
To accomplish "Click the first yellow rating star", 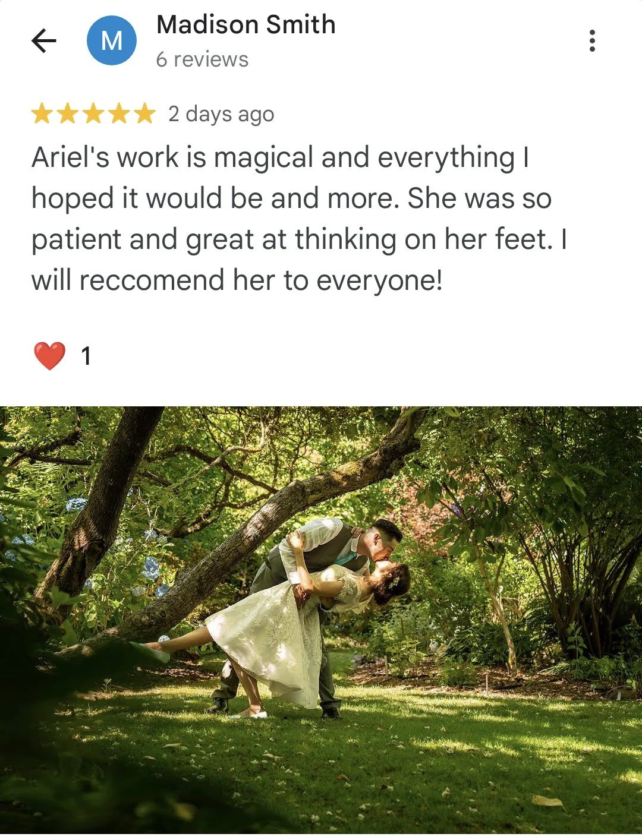I will pyautogui.click(x=42, y=113).
